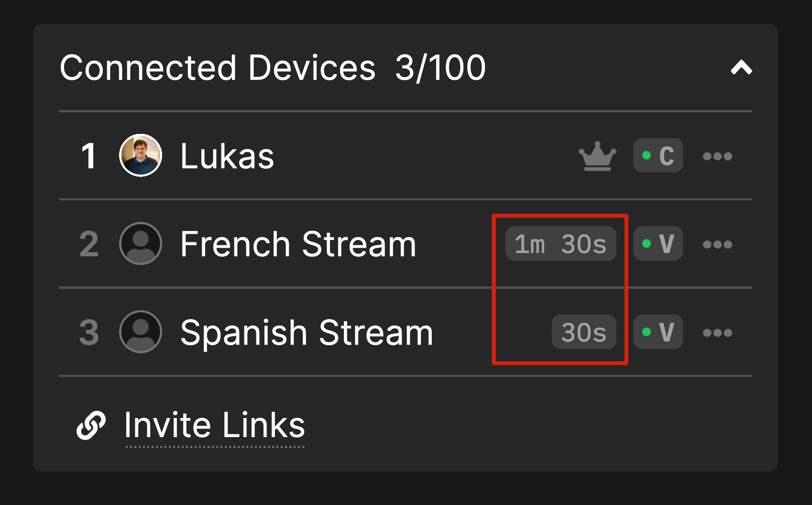Select the French Stream device name
This screenshot has width=812, height=505.
click(297, 243)
